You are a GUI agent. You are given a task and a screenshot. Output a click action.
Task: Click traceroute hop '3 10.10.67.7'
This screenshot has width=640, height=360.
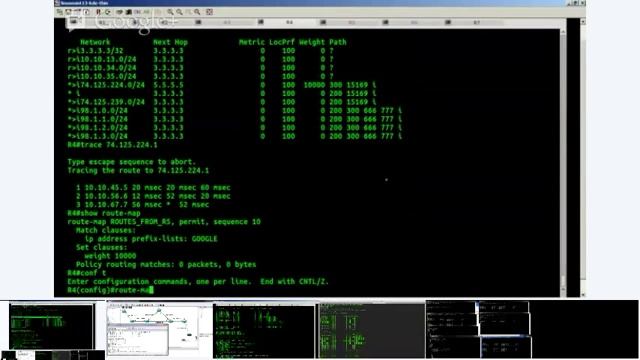pos(142,205)
